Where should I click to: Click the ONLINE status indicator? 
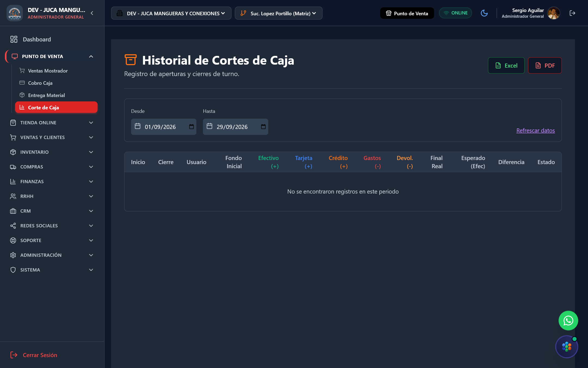pos(455,13)
